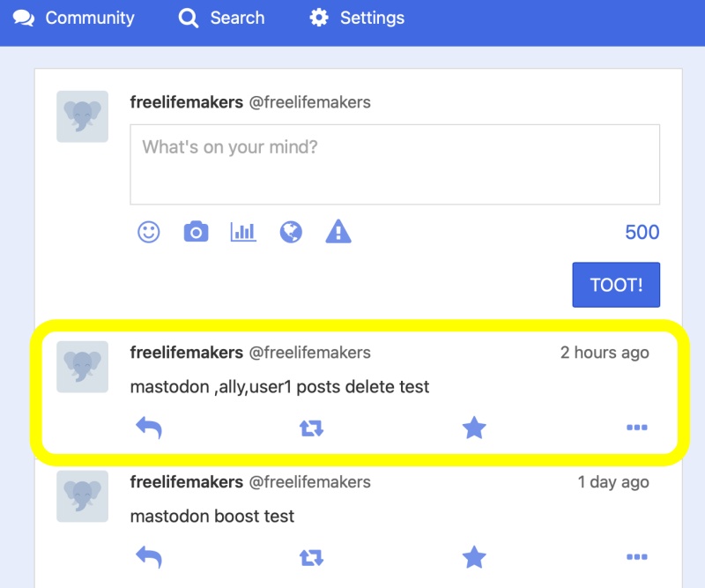705x588 pixels.
Task: Boost the 'mastodon boost test' toot
Action: click(x=312, y=557)
